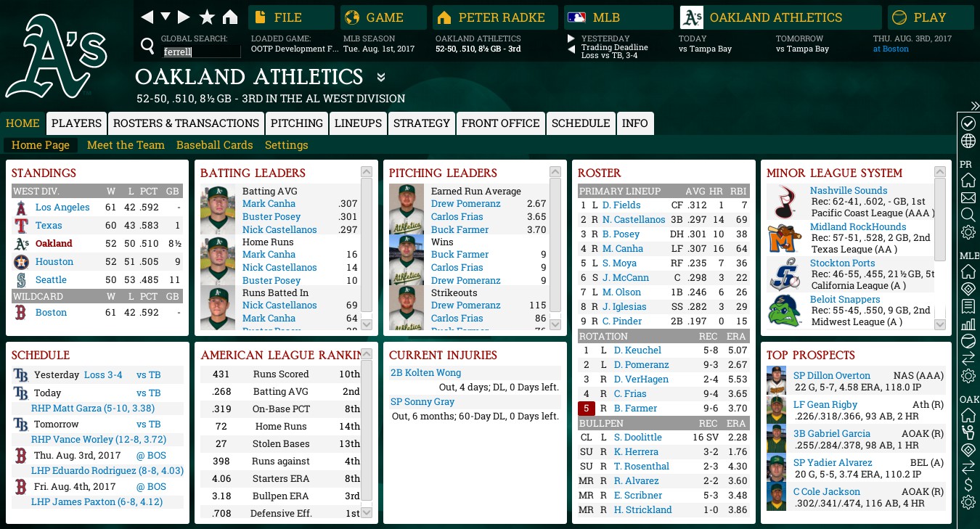This screenshot has width=980, height=529.
Task: Click the OAK section player figure icon
Action: pos(968,432)
